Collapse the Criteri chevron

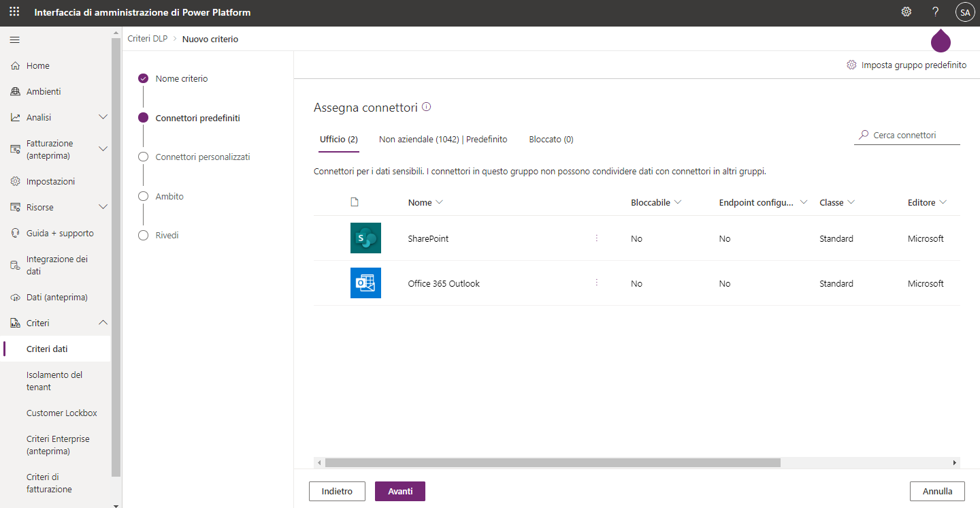click(103, 323)
